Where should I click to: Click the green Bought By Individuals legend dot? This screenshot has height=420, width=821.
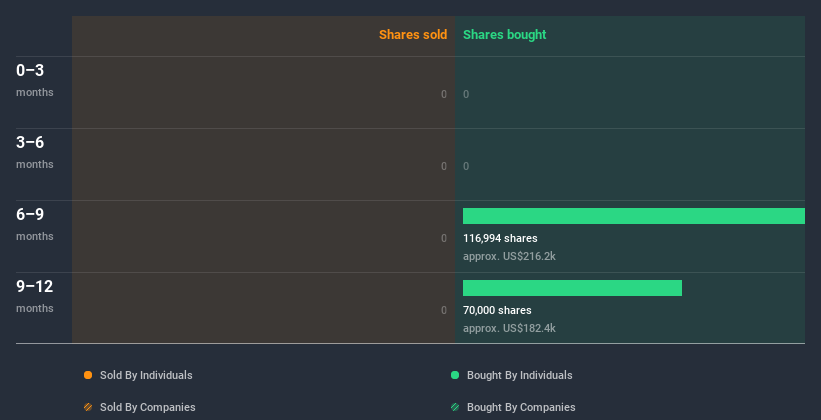(455, 375)
